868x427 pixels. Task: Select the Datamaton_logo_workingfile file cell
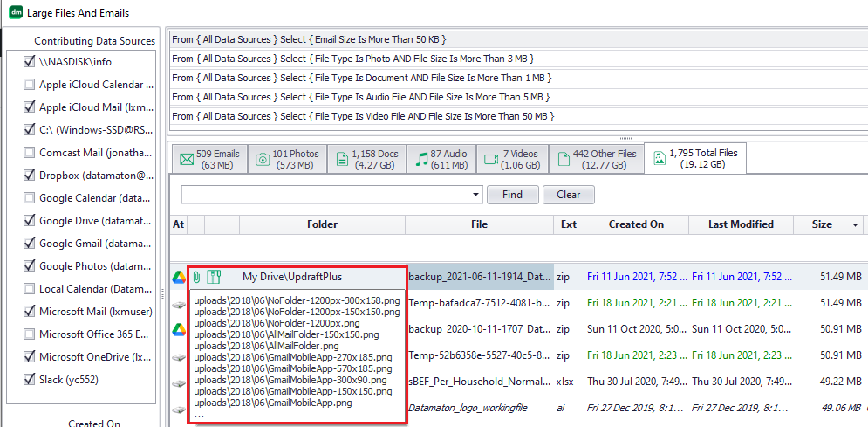[x=481, y=408]
